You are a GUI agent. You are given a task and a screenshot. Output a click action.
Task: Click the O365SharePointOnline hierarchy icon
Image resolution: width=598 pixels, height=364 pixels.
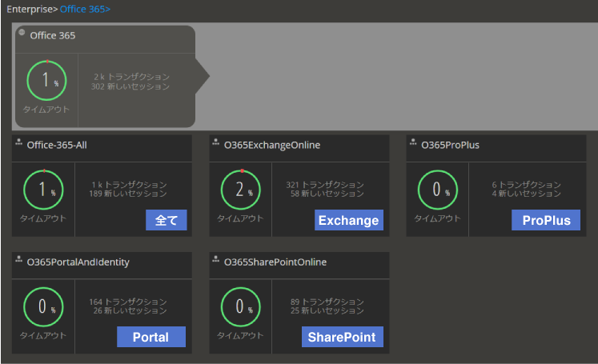pos(216,259)
